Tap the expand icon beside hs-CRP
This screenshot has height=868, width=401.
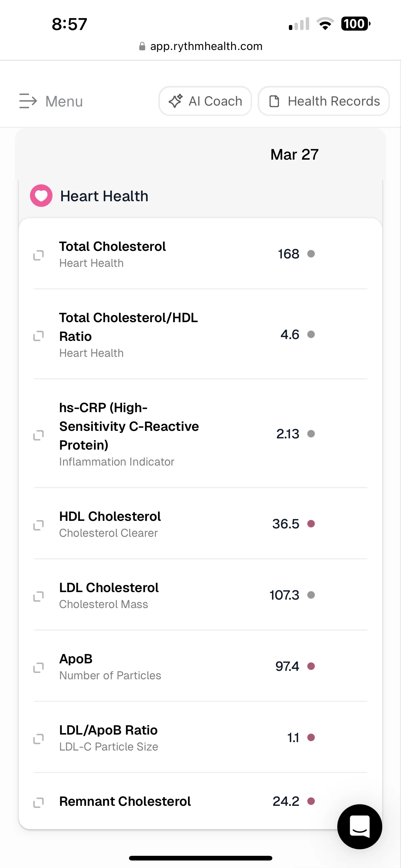(38, 435)
